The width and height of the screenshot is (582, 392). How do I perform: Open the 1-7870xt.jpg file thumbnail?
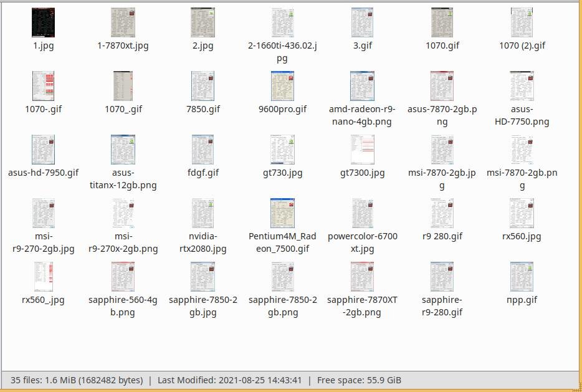[x=123, y=22]
